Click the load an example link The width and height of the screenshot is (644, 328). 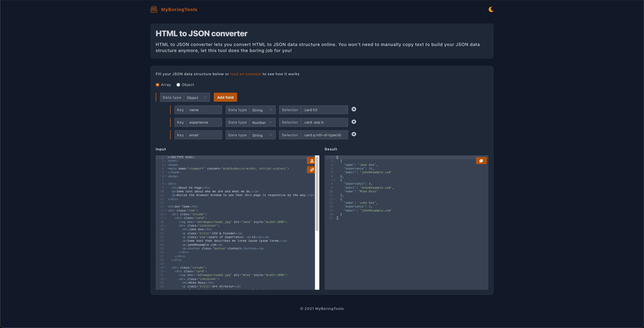coord(246,74)
